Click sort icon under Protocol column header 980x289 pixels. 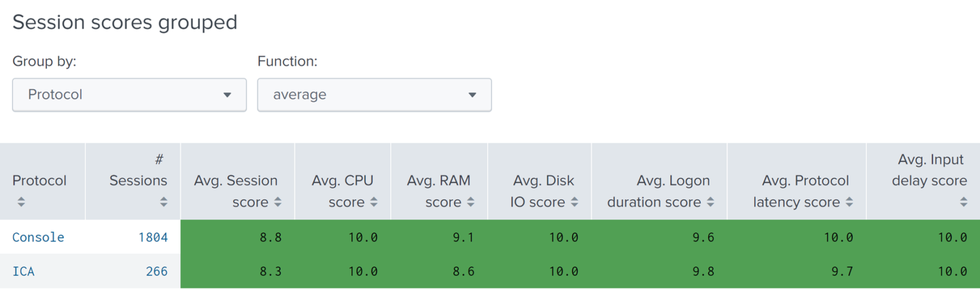(21, 202)
